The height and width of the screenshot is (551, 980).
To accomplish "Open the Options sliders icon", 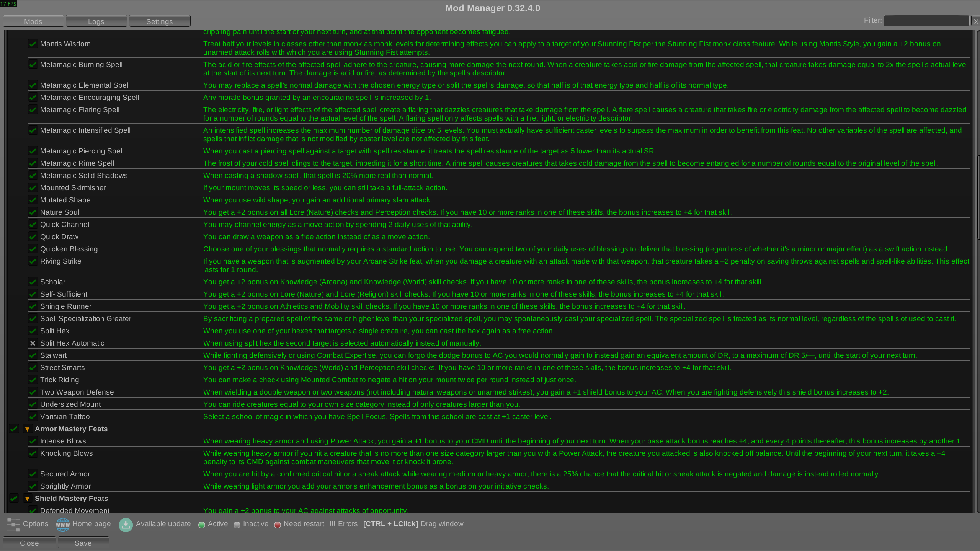I will point(13,525).
